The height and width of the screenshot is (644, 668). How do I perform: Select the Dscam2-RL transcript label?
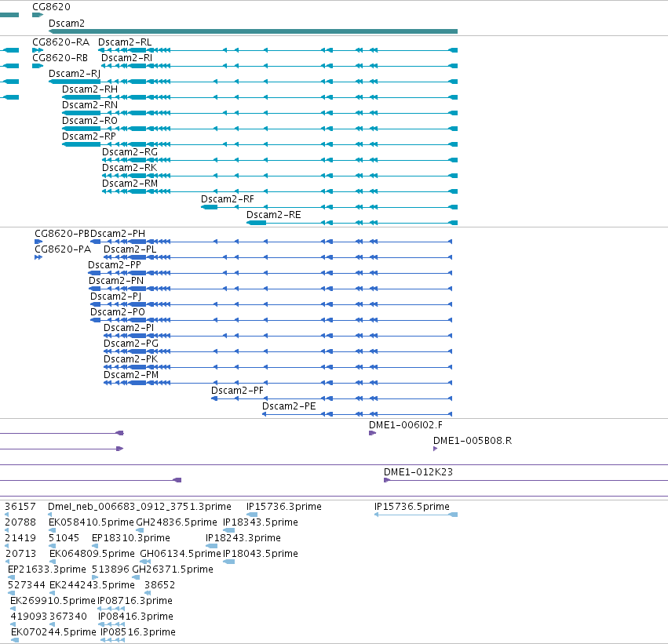tap(125, 42)
